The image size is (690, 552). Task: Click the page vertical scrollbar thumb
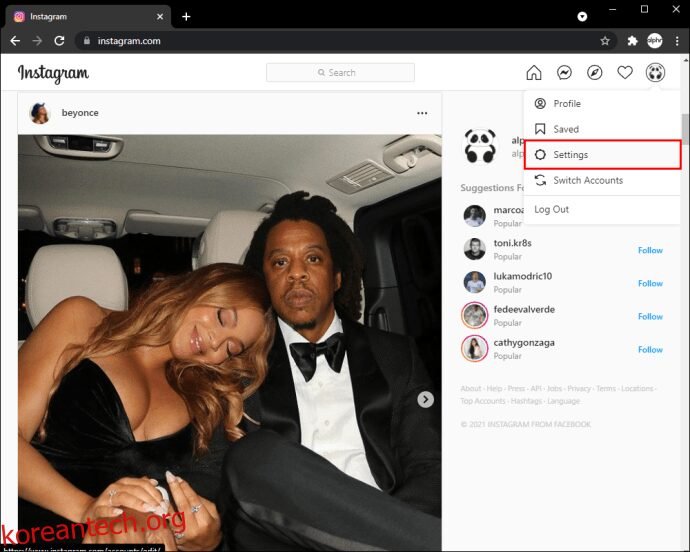[x=686, y=127]
